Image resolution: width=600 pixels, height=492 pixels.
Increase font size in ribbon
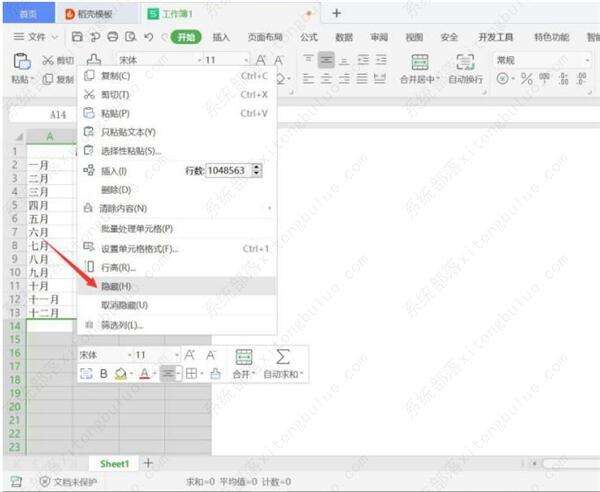coord(261,60)
